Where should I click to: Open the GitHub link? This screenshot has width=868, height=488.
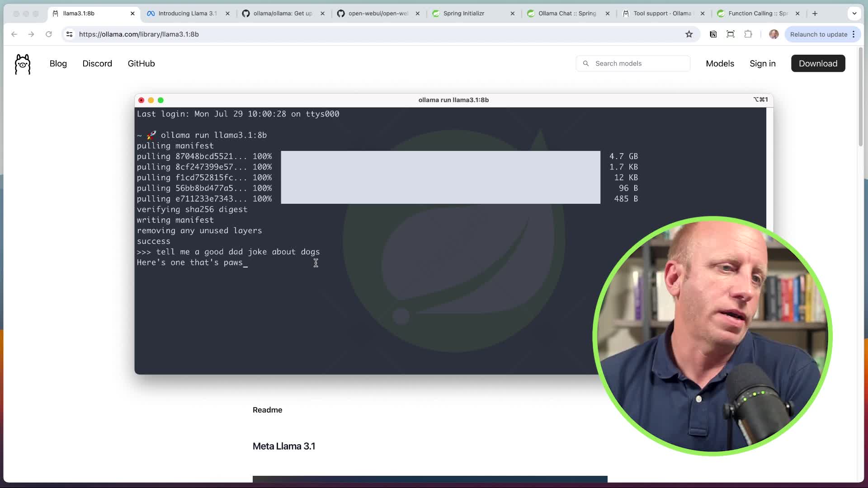click(x=141, y=64)
